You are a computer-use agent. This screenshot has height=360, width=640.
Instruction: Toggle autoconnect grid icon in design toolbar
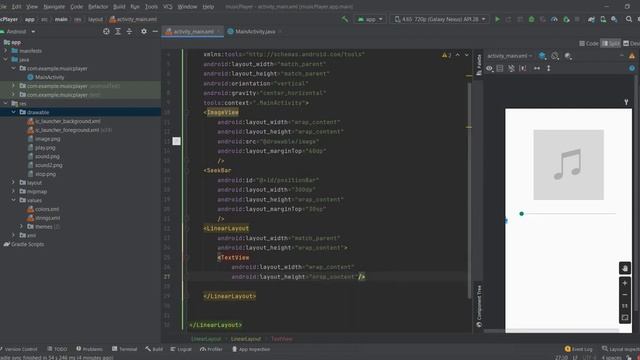point(500,69)
